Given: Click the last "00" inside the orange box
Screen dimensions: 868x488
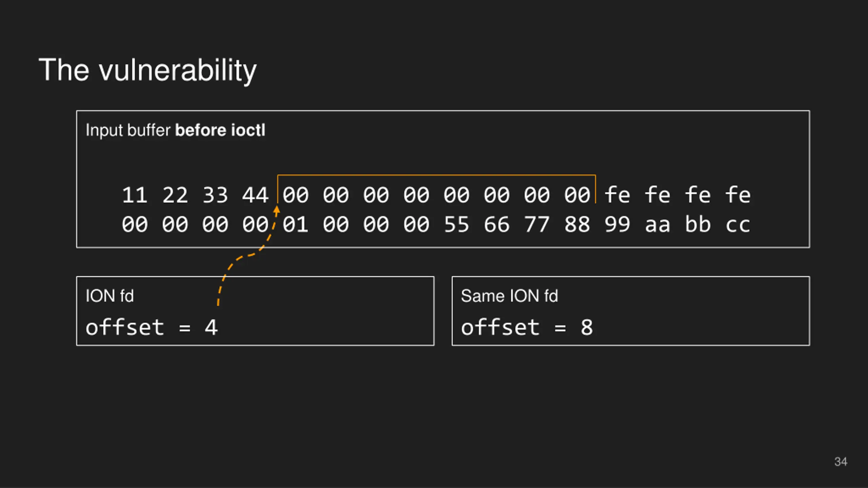Looking at the screenshot, I should (x=577, y=195).
